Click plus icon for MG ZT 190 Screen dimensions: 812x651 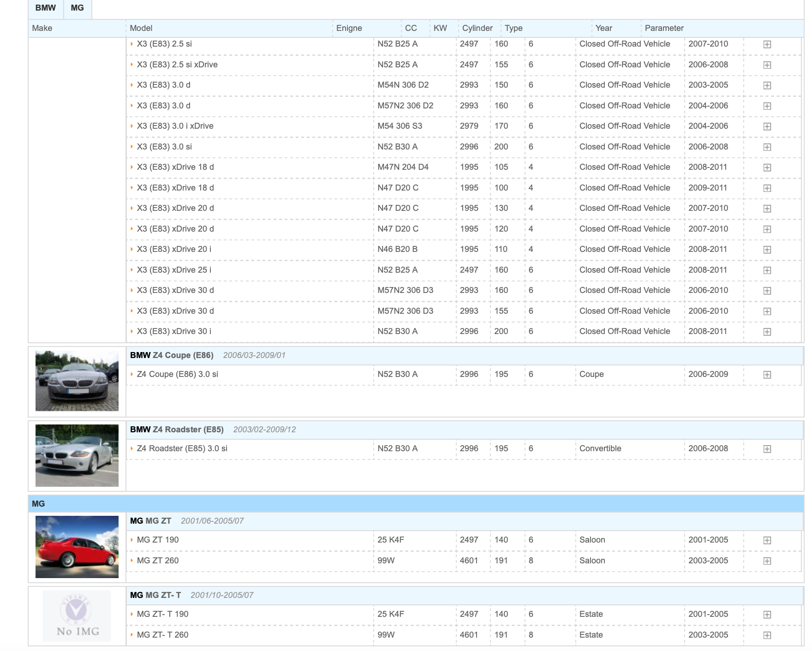pyautogui.click(x=767, y=540)
